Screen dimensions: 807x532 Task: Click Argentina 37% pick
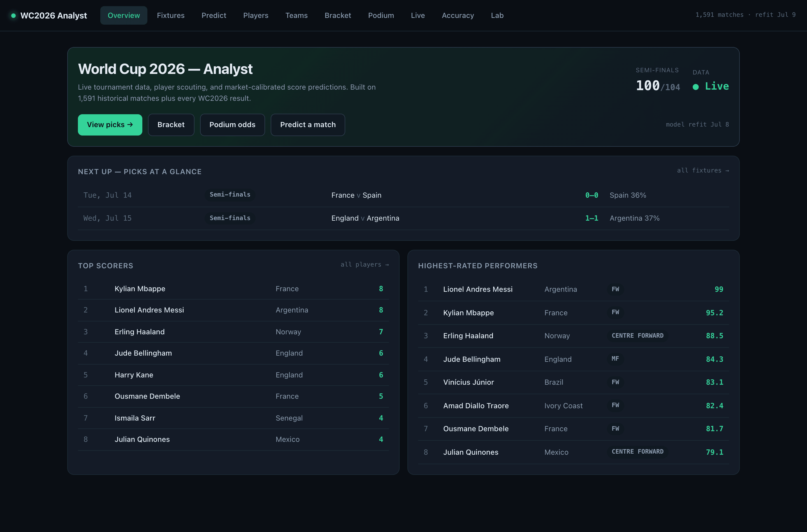(635, 218)
